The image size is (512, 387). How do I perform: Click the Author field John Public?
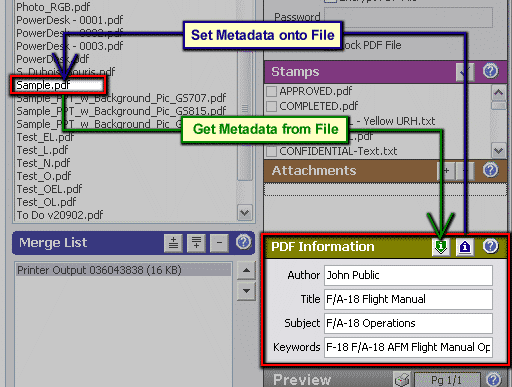(x=408, y=275)
